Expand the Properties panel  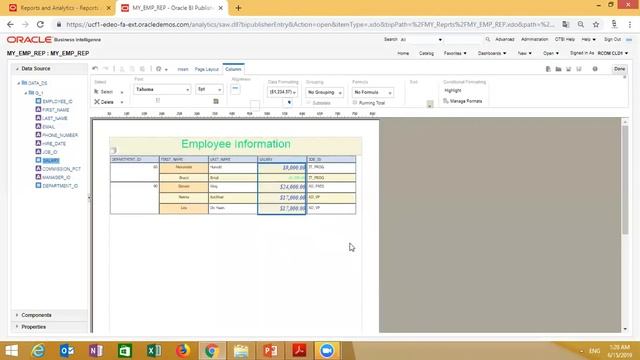(17, 327)
